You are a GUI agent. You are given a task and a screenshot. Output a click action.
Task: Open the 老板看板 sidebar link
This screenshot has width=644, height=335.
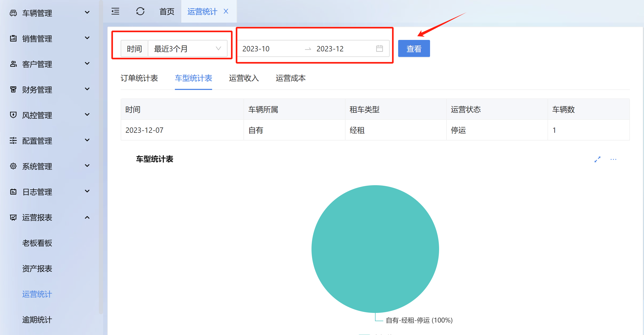[x=37, y=243]
